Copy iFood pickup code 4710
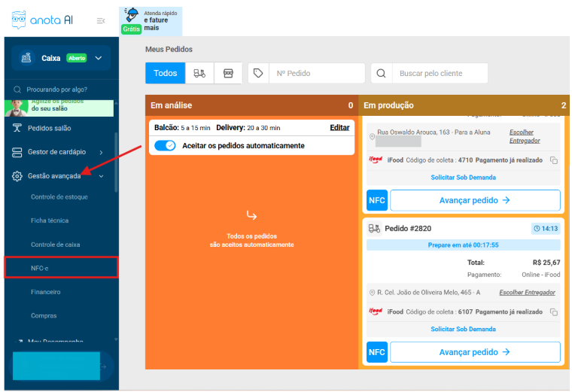 click(553, 160)
